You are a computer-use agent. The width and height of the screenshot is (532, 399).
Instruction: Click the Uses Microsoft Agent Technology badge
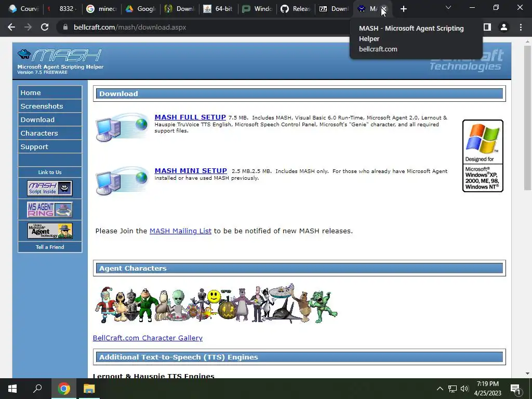coord(50,231)
